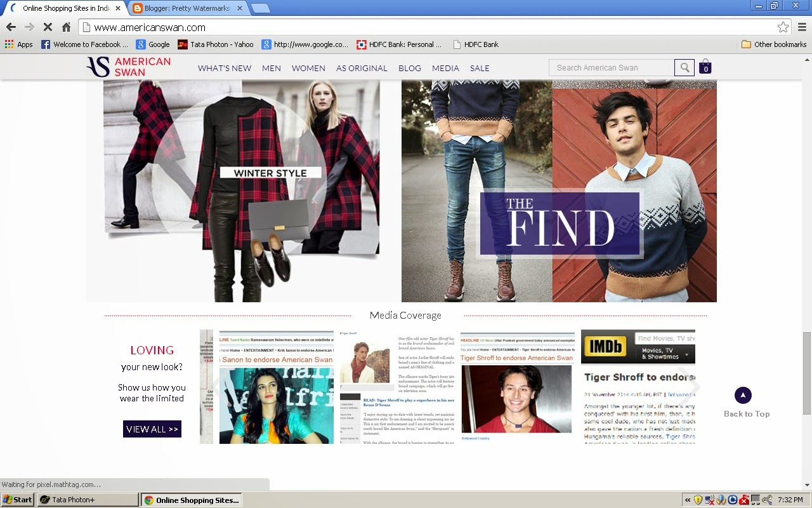Screen dimensions: 812x508
Task: Open the MEN menu
Action: point(272,68)
